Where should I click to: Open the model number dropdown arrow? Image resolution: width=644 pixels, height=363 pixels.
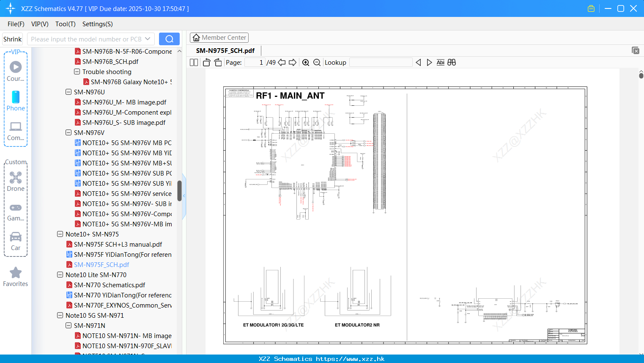pyautogui.click(x=148, y=39)
